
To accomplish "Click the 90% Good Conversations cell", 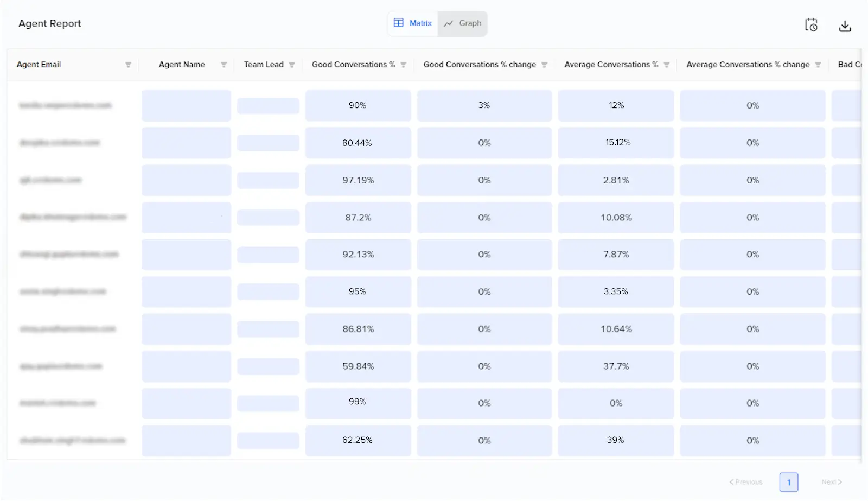I will [x=358, y=105].
